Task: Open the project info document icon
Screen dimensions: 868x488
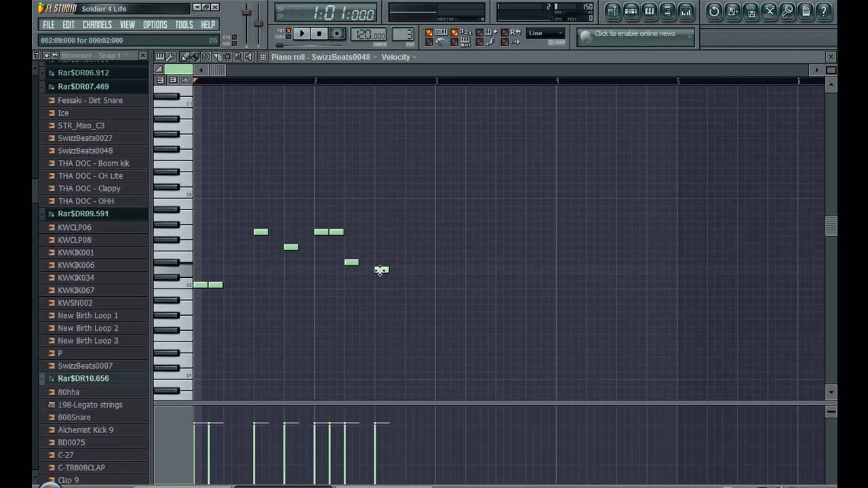Action: click(x=805, y=11)
